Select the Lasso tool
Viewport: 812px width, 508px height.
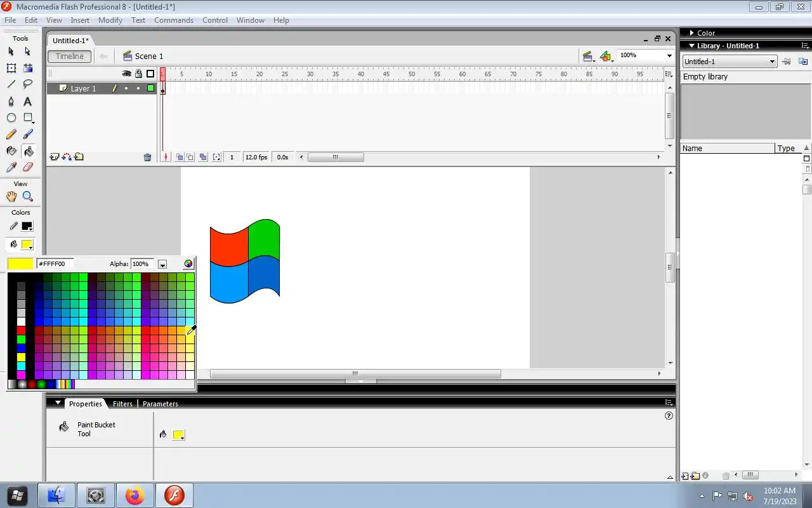coord(27,84)
